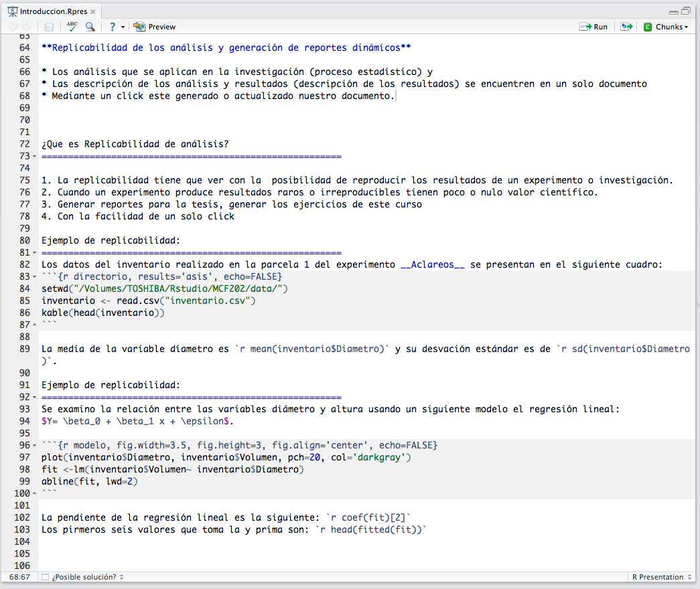Click 'Ejemplo de replicabilidad:' on line 80

point(111,240)
